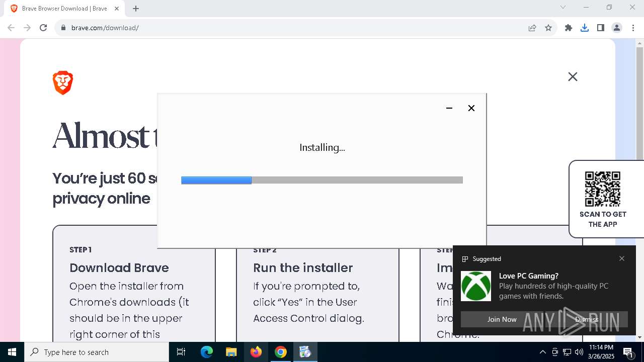Open Task View on the taskbar
The image size is (644, 362).
point(181,352)
